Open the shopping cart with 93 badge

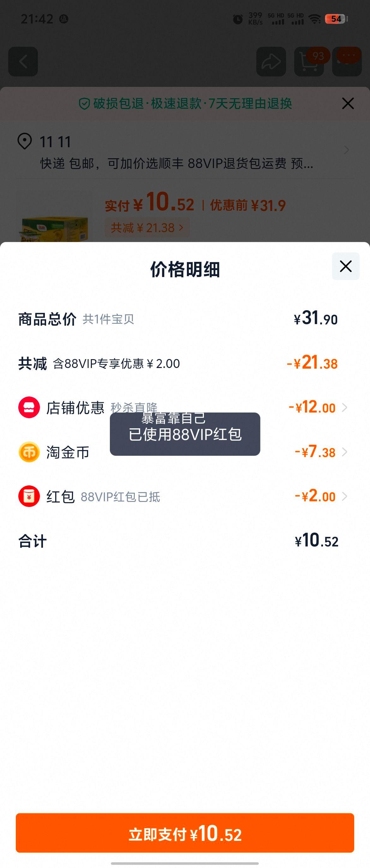tap(309, 61)
